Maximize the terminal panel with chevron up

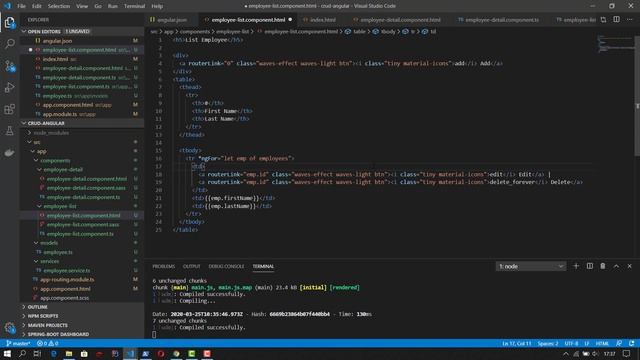click(x=616, y=266)
